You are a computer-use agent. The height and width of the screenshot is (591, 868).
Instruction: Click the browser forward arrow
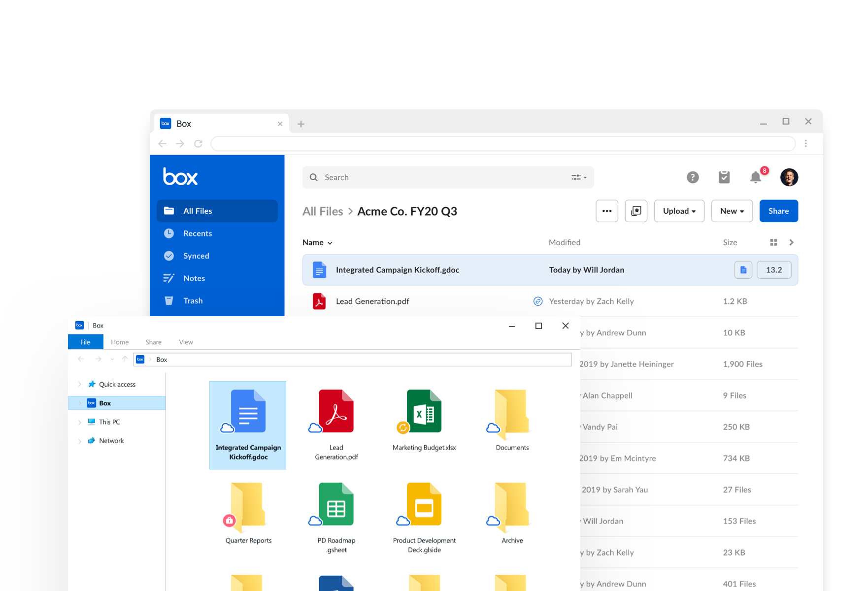pyautogui.click(x=180, y=143)
